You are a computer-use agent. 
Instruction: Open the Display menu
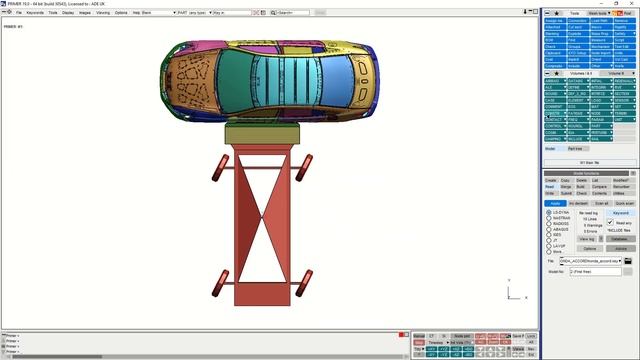click(68, 13)
